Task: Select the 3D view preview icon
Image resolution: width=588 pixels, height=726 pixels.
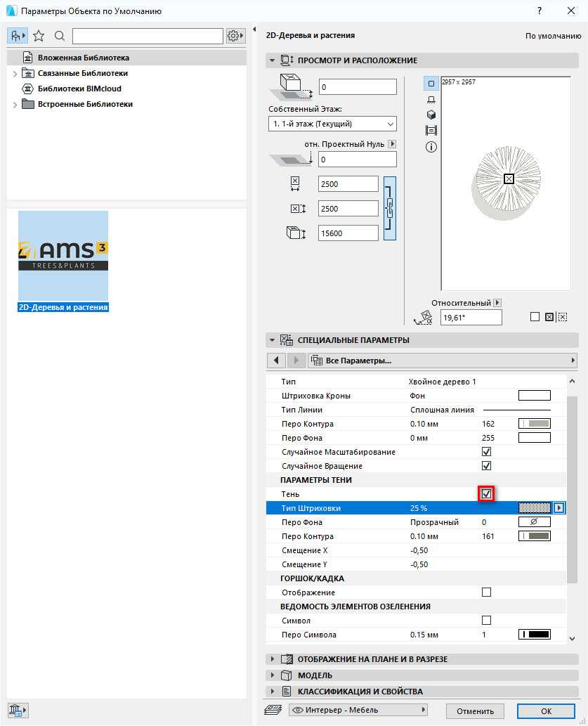Action: (x=431, y=115)
